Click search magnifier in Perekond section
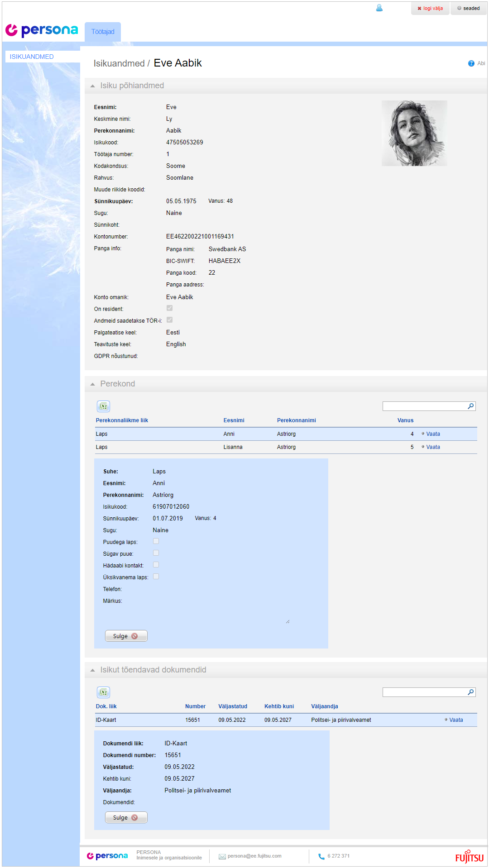 471,406
